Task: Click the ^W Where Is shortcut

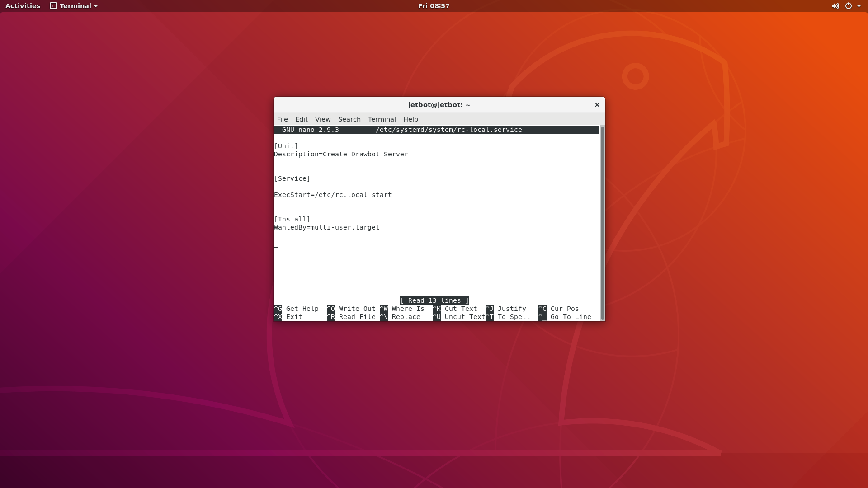Action: click(402, 309)
